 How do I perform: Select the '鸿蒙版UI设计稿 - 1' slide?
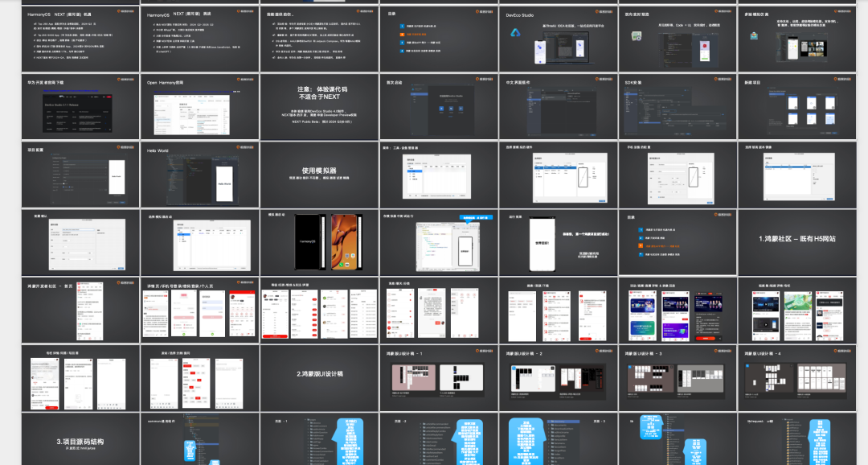coord(439,378)
